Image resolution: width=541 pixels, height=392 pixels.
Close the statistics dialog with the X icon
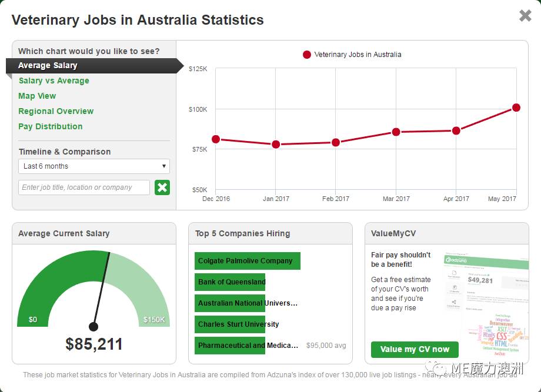(x=525, y=15)
